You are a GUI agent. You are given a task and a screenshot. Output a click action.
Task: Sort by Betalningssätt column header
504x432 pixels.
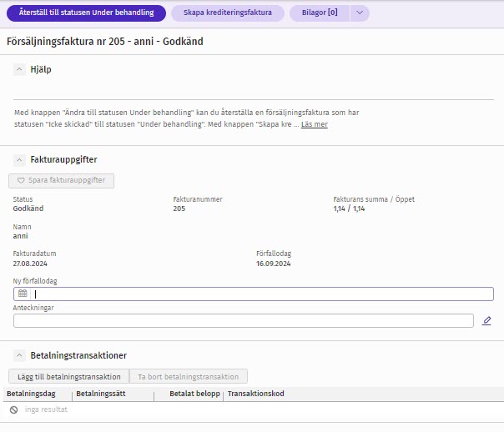pyautogui.click(x=101, y=394)
